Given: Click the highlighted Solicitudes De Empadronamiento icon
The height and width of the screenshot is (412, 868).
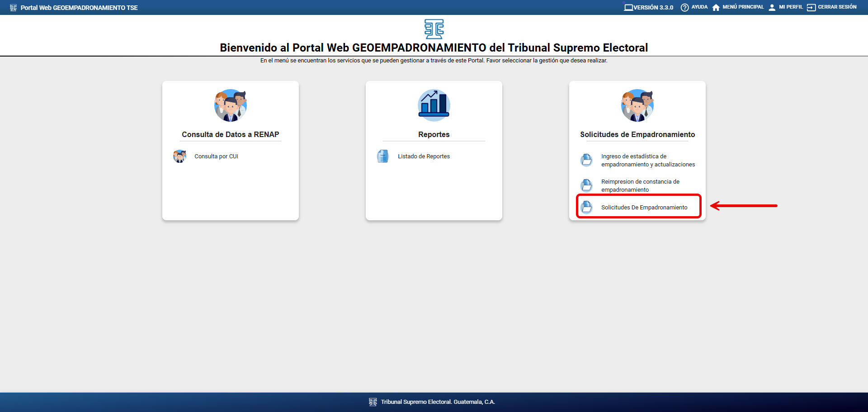Looking at the screenshot, I should [x=586, y=207].
